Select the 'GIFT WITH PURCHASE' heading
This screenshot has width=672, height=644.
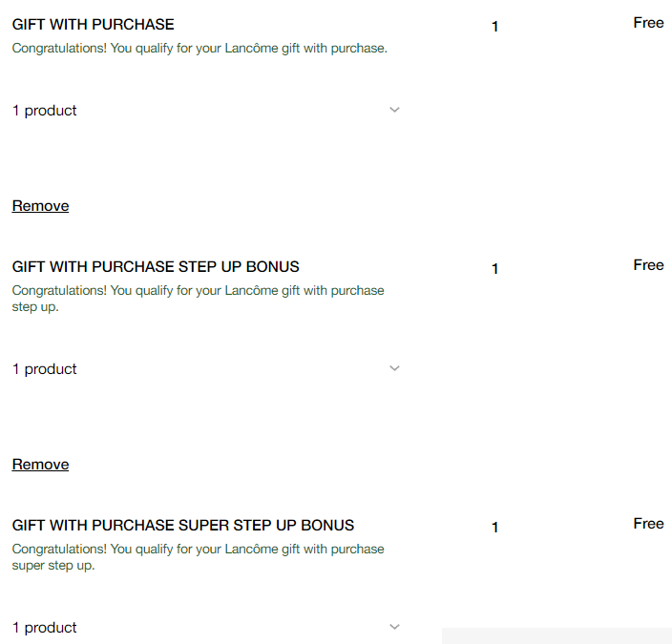click(94, 25)
